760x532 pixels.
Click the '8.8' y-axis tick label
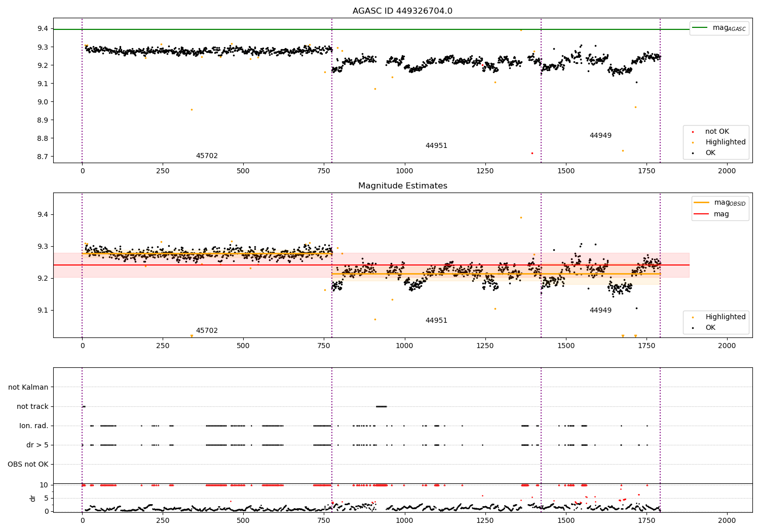point(43,138)
